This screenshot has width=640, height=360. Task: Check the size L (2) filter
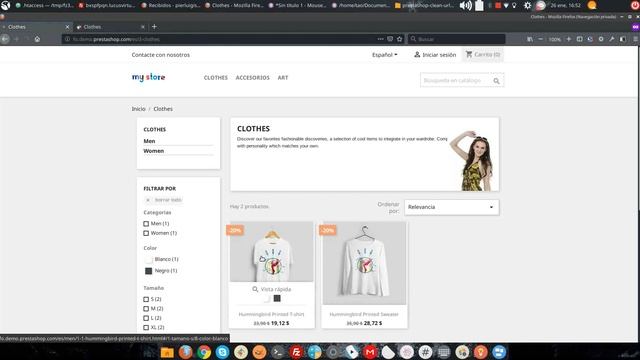(x=146, y=318)
